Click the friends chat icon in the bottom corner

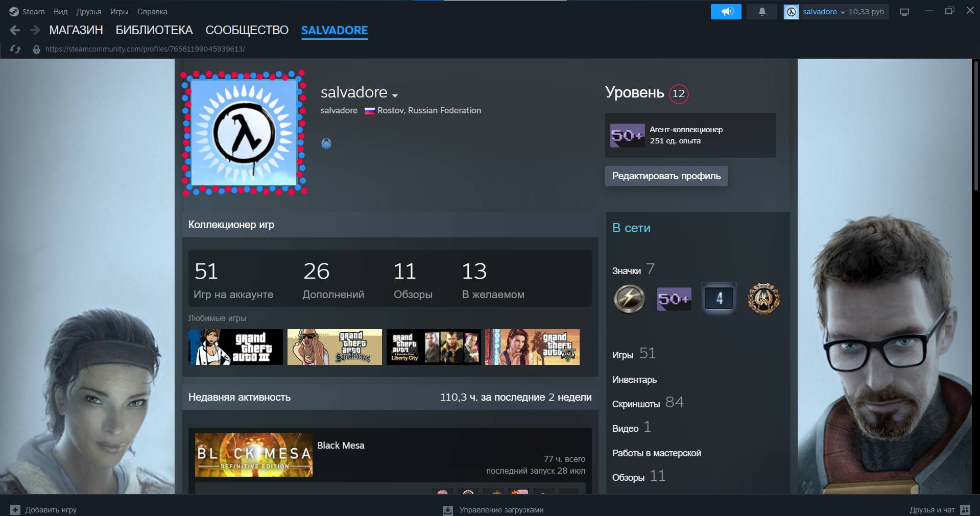click(x=965, y=509)
